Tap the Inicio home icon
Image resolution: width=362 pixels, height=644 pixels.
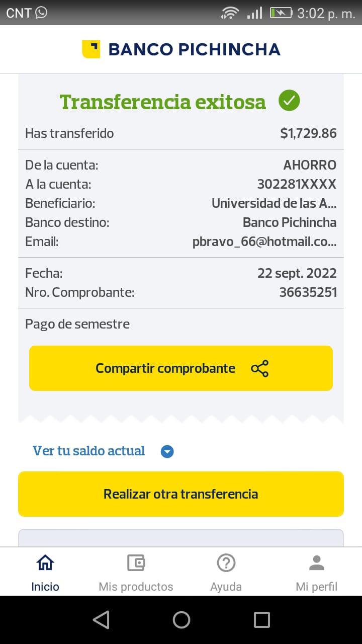45,562
